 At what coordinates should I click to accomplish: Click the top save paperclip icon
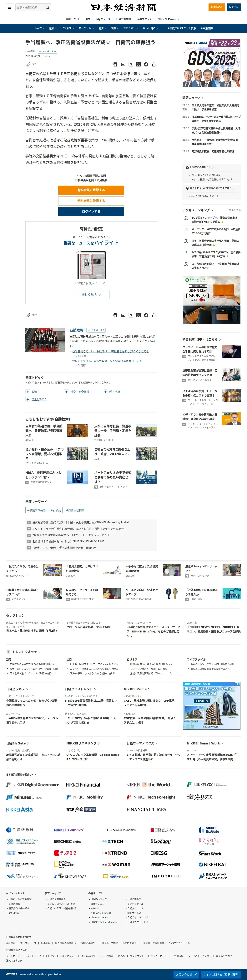[28, 64]
